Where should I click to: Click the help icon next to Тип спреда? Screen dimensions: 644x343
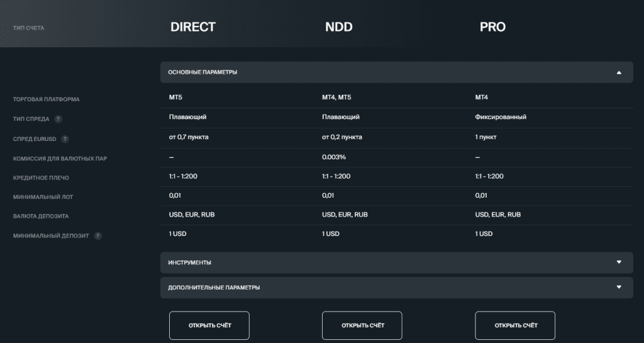click(58, 119)
